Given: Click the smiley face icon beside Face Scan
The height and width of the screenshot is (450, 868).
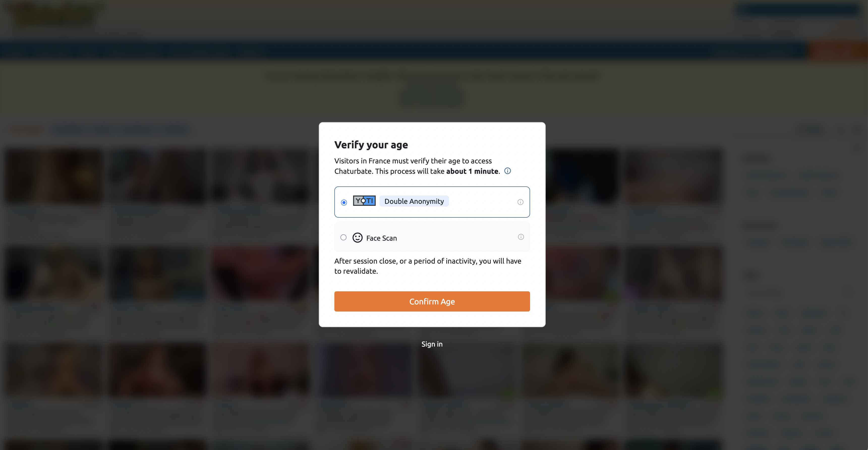Looking at the screenshot, I should pos(357,238).
